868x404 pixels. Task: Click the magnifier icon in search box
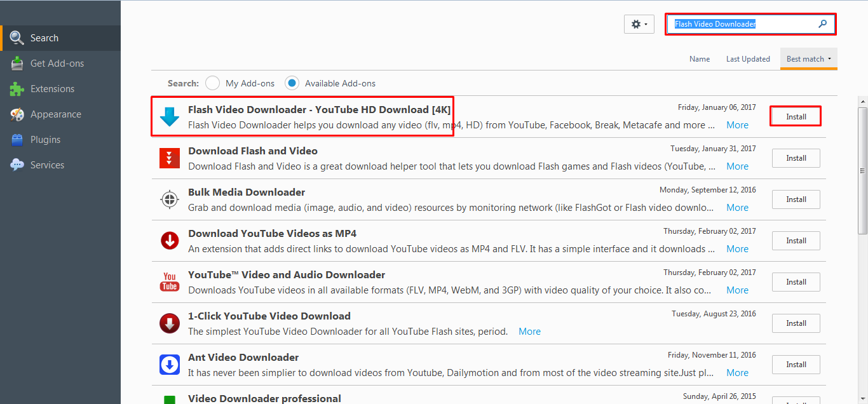pos(823,24)
